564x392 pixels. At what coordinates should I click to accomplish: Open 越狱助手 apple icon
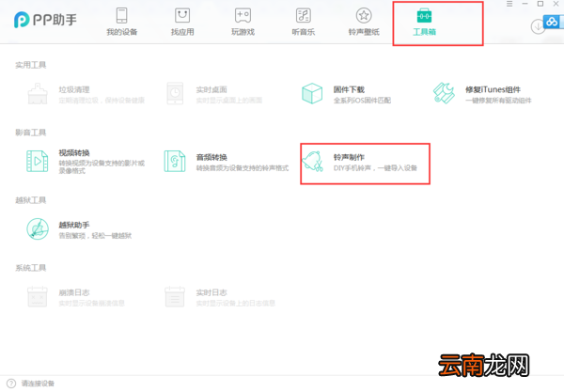point(38,228)
